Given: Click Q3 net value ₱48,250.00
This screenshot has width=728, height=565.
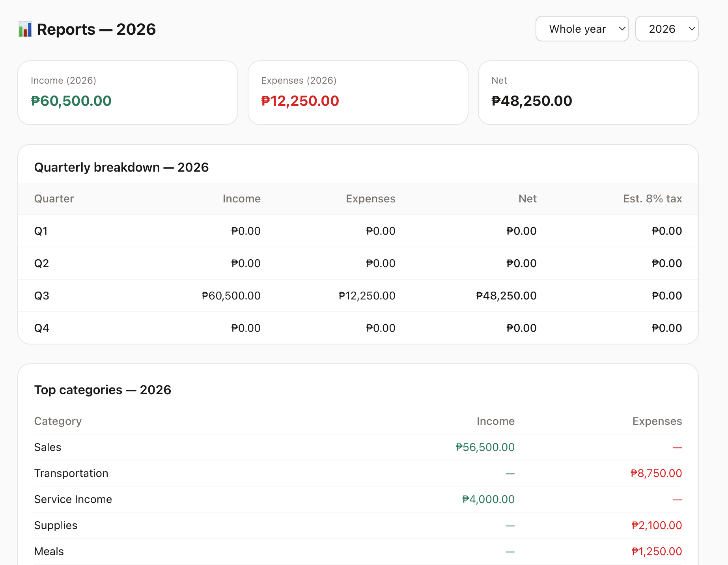Looking at the screenshot, I should [506, 296].
